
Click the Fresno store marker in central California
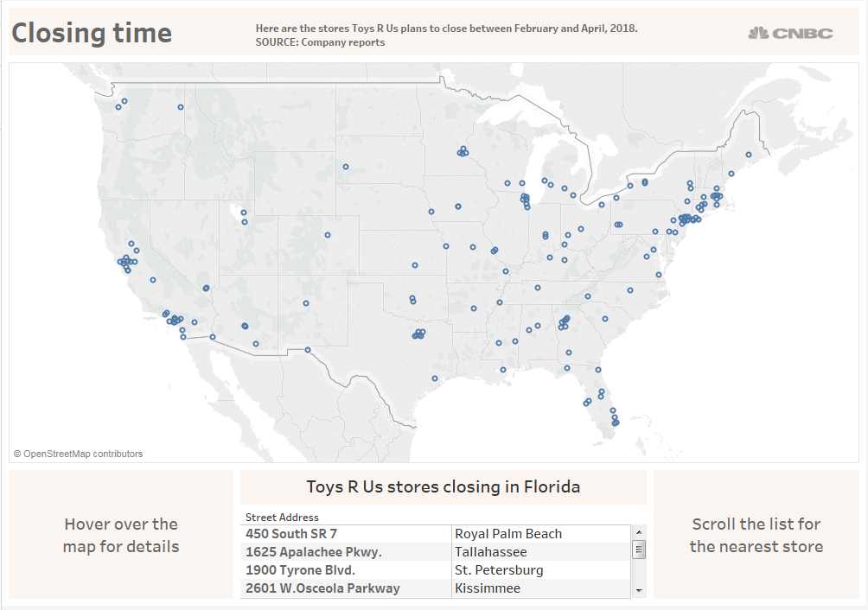(x=153, y=281)
